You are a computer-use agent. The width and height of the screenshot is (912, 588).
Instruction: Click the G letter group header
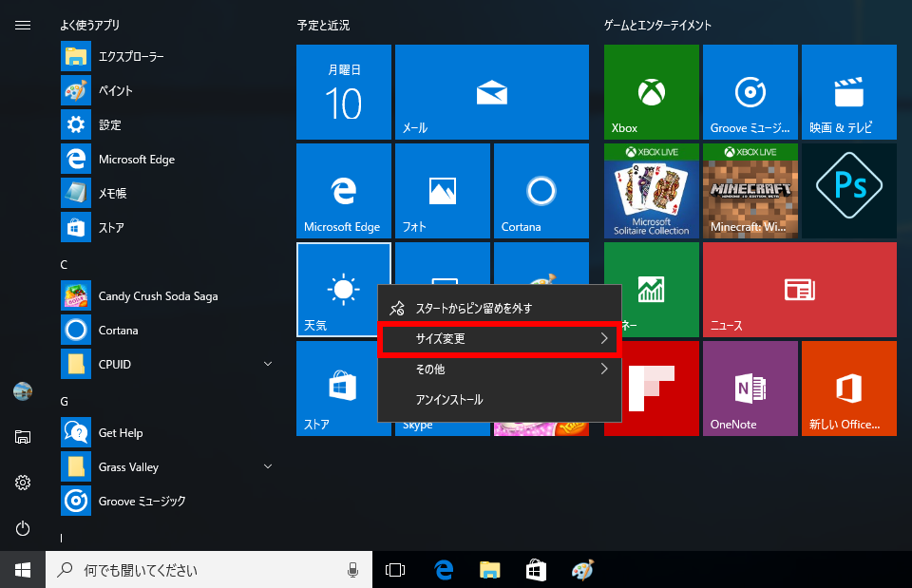pyautogui.click(x=64, y=401)
